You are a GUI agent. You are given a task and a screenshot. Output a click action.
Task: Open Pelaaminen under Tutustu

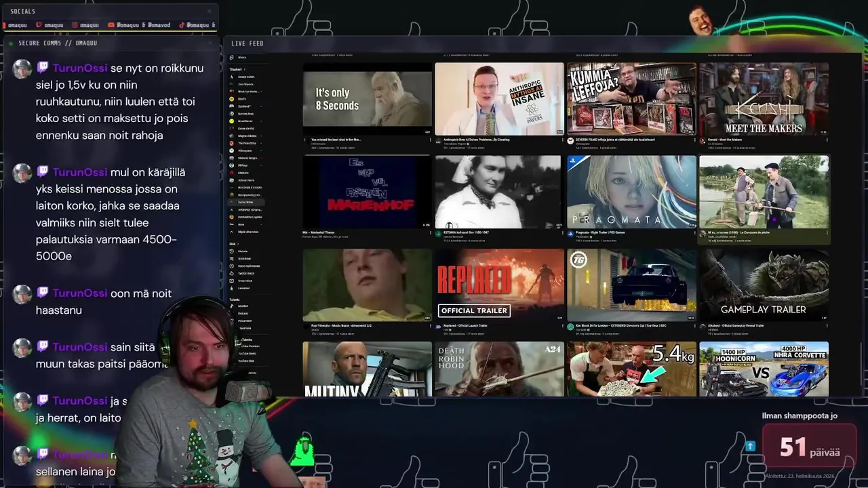coord(246,321)
